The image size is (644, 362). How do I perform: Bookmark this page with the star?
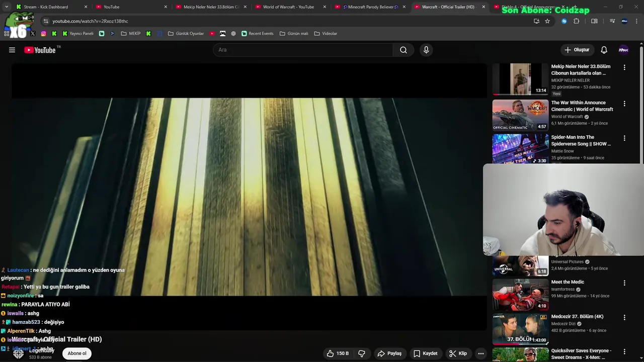(547, 21)
